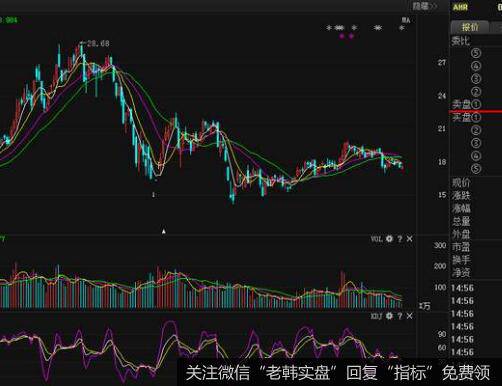The height and width of the screenshot is (386, 502).
Task: Select the 卖盘① sell level row
Action: (x=467, y=104)
